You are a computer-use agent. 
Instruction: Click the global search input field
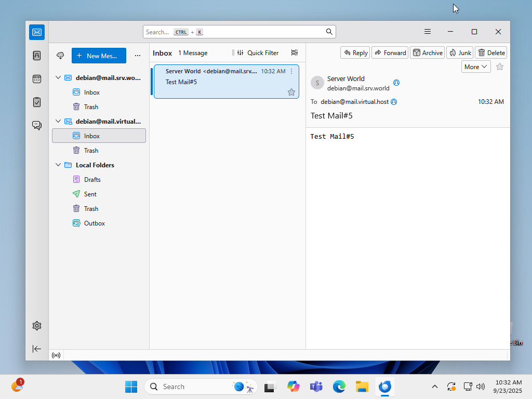tap(234, 32)
